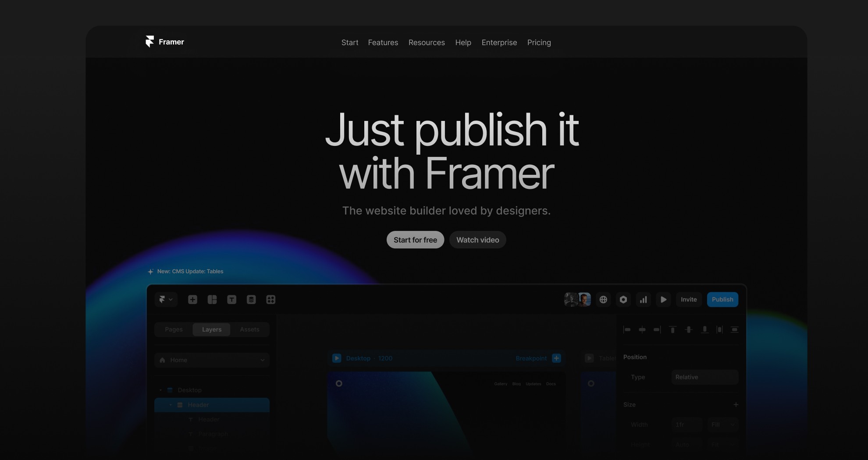Click the Align left icon
Screen dimensions: 868x460
point(627,329)
